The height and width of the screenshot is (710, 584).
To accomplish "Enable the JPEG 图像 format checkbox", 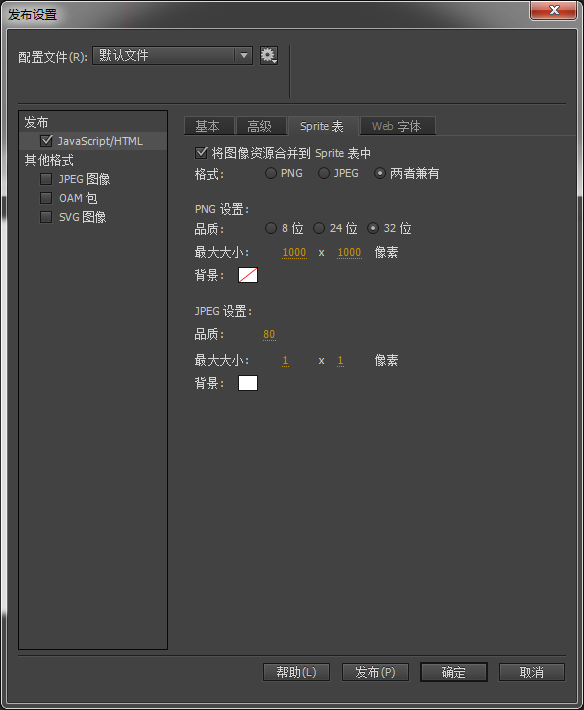I will [x=46, y=179].
